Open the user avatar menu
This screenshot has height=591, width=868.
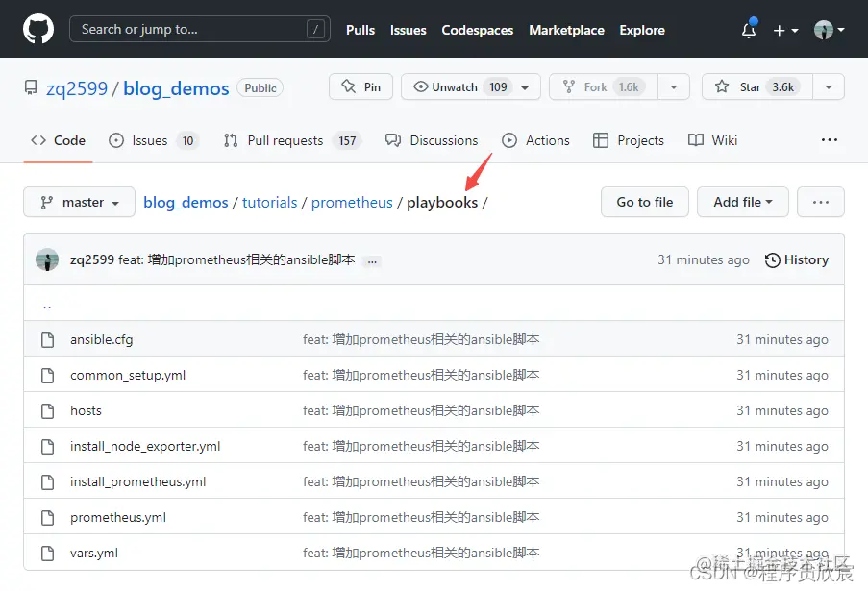coord(829,30)
